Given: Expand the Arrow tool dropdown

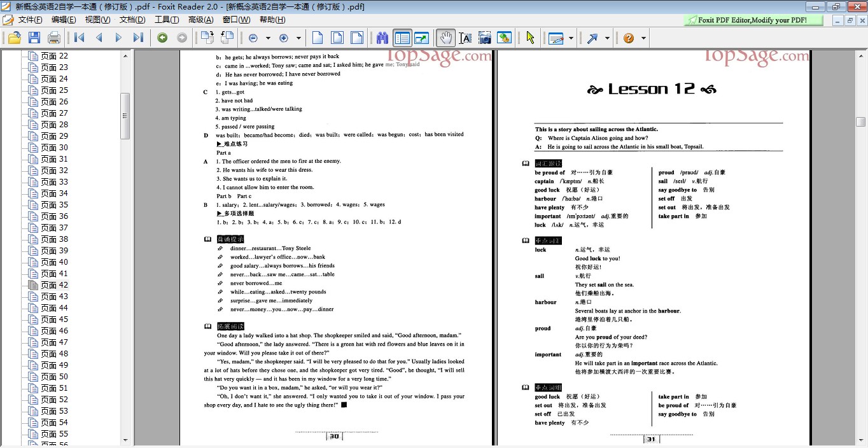Looking at the screenshot, I should pyautogui.click(x=607, y=38).
